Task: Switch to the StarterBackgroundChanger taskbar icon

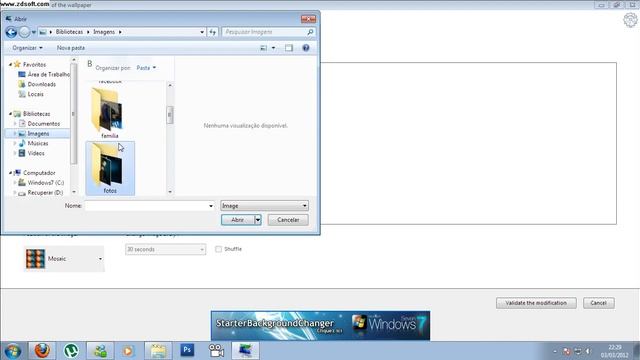Action: tap(245, 351)
